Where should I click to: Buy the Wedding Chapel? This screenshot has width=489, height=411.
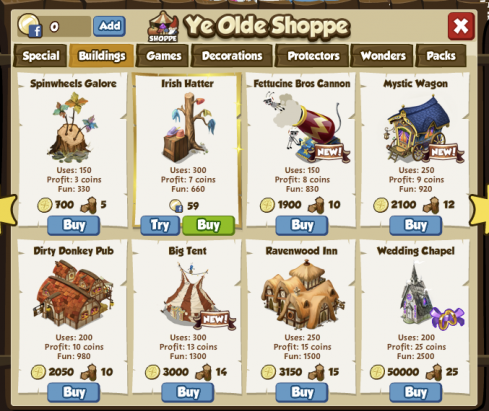[416, 392]
